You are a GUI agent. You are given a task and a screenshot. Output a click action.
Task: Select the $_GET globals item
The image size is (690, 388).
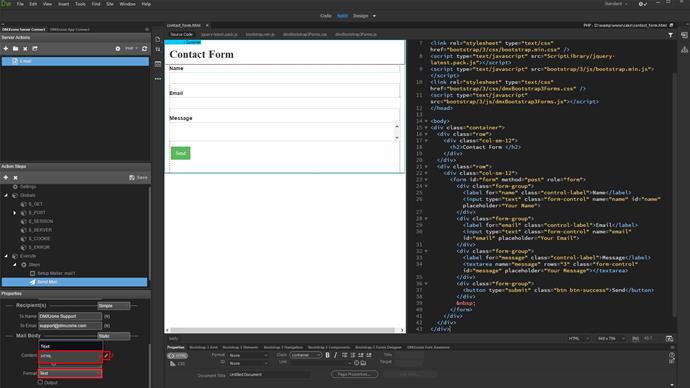pyautogui.click(x=35, y=204)
